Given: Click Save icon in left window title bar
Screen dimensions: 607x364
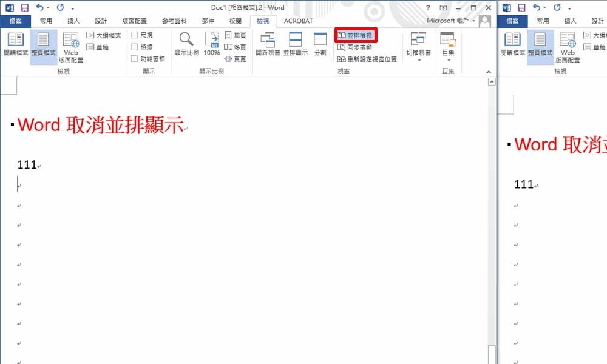Looking at the screenshot, I should pos(25,7).
